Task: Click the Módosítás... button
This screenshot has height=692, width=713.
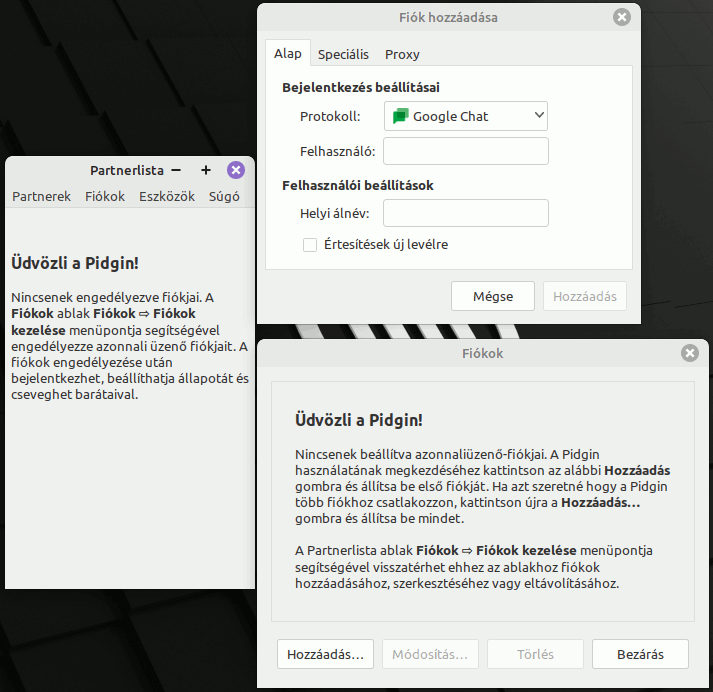Action: 430,654
